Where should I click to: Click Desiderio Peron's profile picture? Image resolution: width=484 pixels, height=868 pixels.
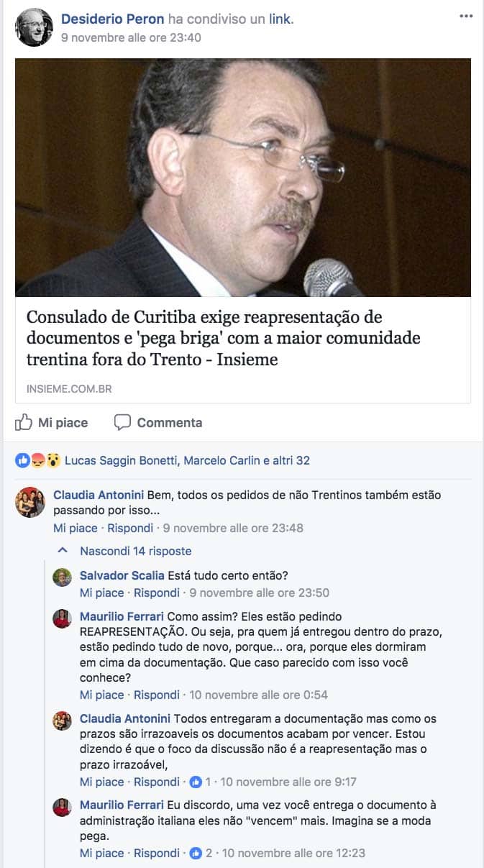pos(34,27)
